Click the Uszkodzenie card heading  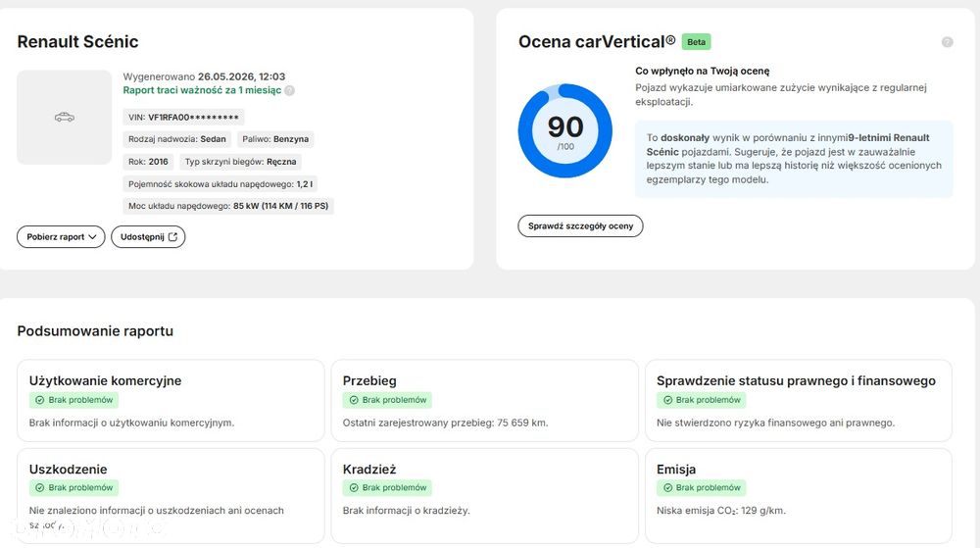[x=69, y=470]
